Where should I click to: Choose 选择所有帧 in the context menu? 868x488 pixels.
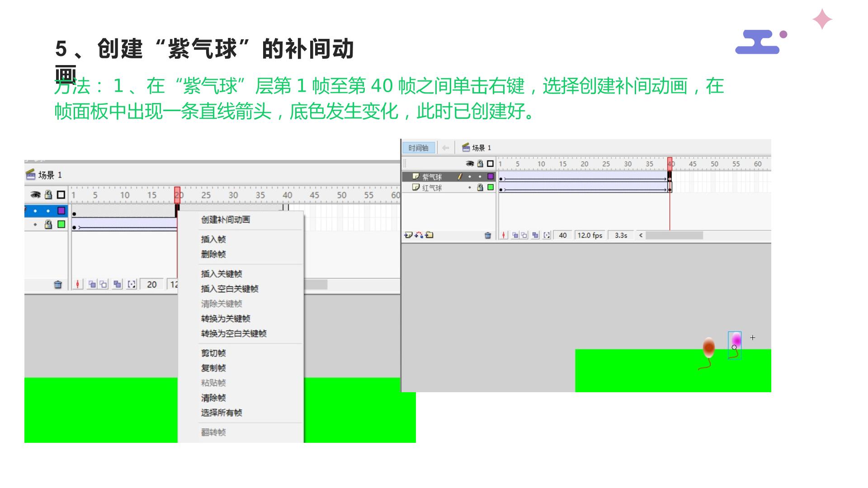point(221,413)
